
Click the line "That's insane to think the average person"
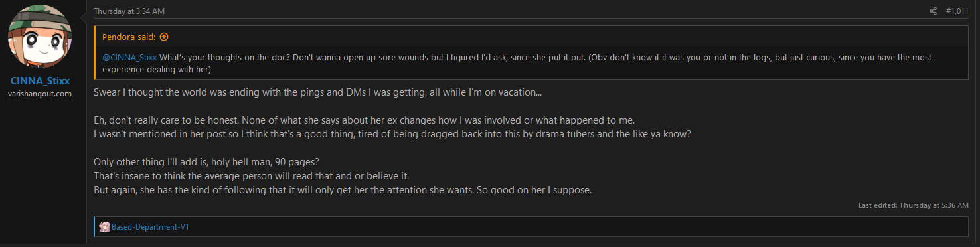tap(252, 177)
